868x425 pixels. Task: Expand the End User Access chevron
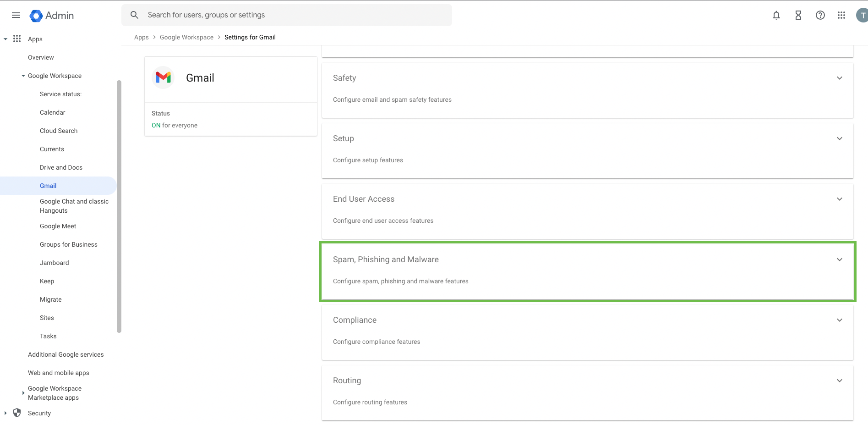840,199
